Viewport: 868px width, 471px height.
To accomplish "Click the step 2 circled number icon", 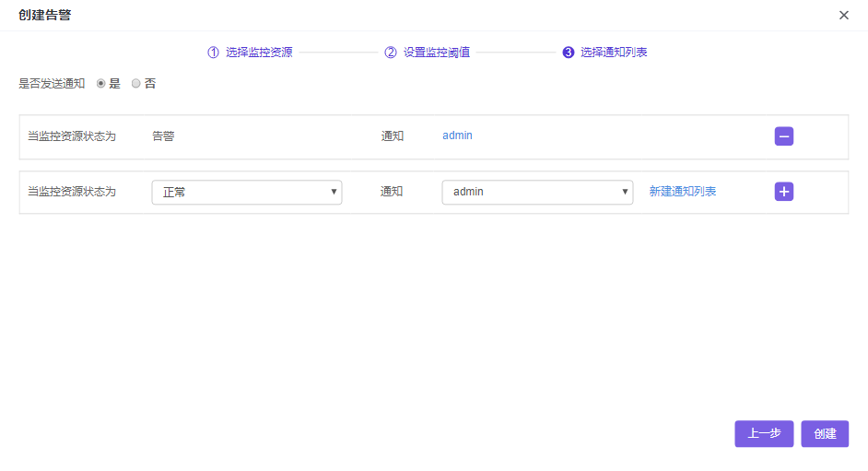I will tap(391, 53).
